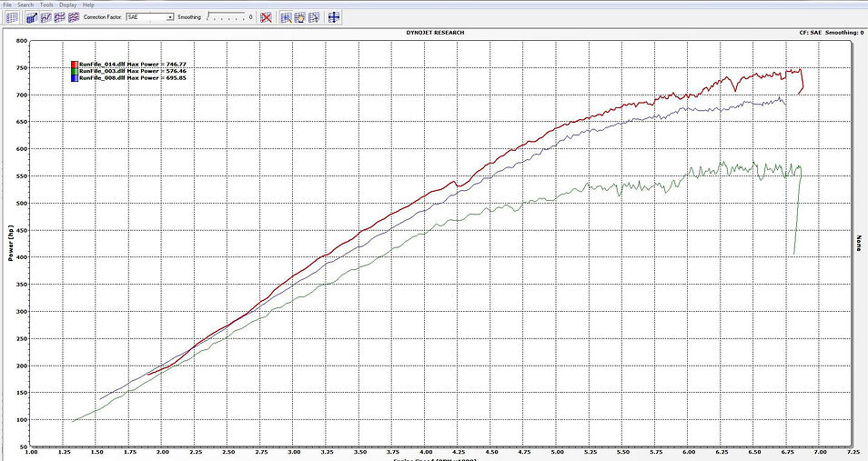Viewport: 868px width, 461px height.
Task: Select the third graph type icon
Action: coord(60,17)
